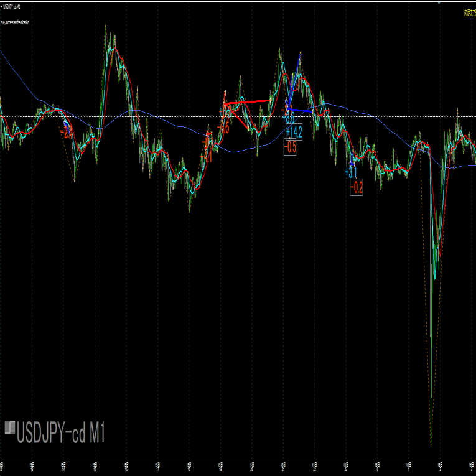476x476 pixels.
Task: Select the thick red horizontal trade line
Action: point(247,101)
